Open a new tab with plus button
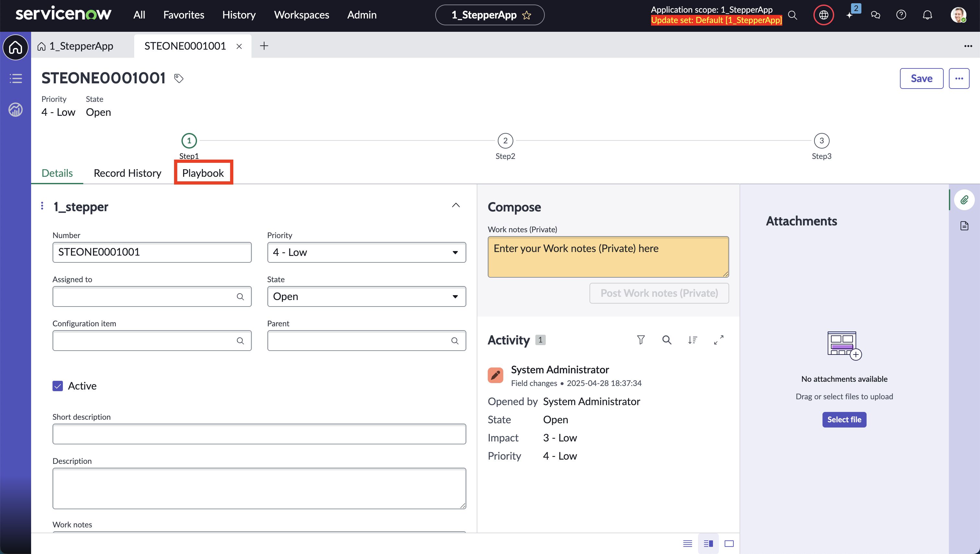The width and height of the screenshot is (980, 554). (264, 46)
